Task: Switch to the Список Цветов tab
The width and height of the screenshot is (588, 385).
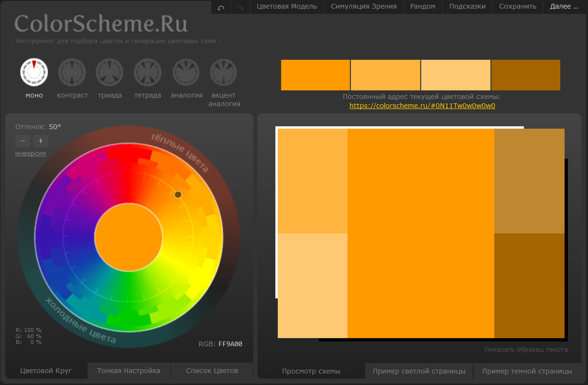Action: [x=212, y=371]
